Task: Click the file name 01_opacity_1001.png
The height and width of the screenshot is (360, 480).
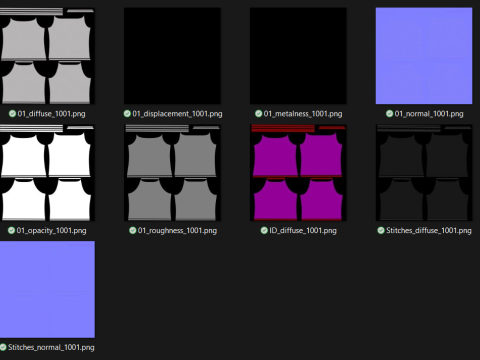Action: (51, 231)
